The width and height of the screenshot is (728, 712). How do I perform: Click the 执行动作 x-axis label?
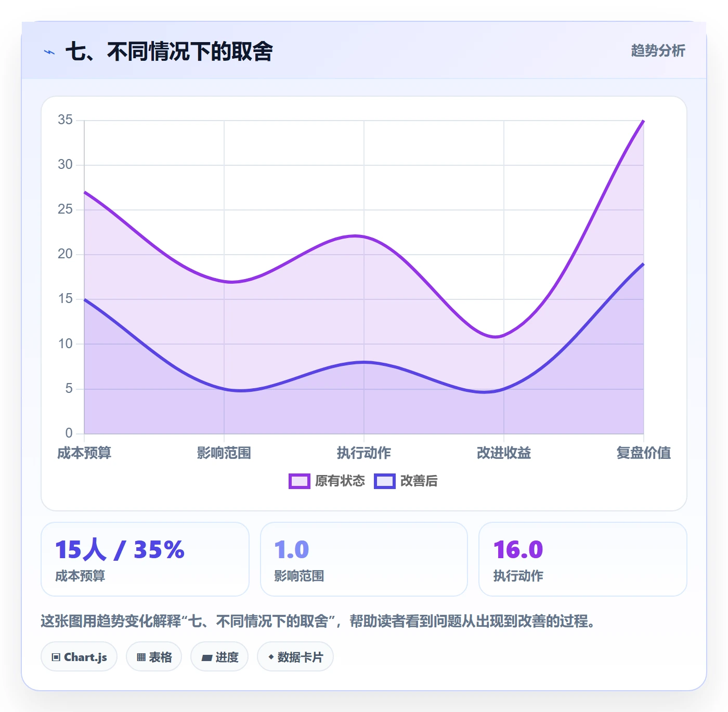click(364, 453)
